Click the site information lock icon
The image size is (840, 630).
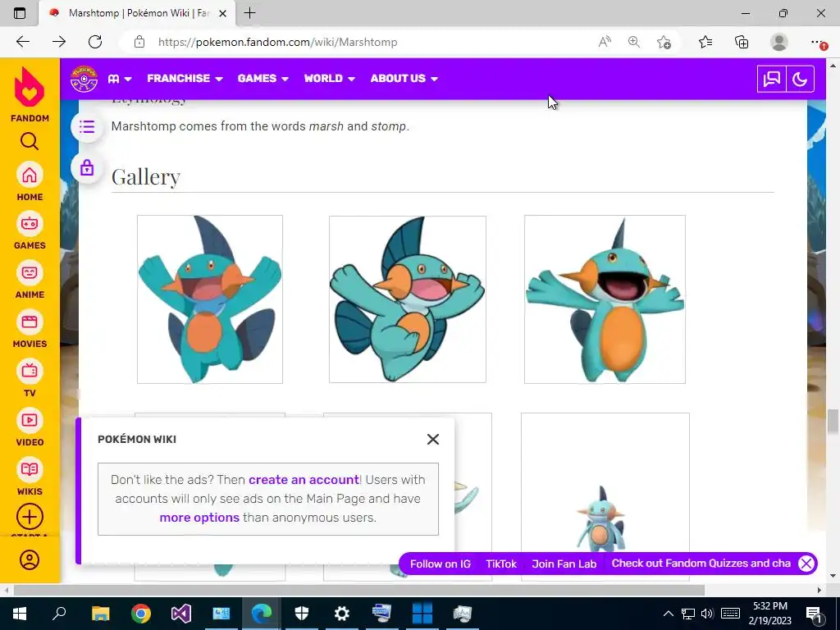139,42
